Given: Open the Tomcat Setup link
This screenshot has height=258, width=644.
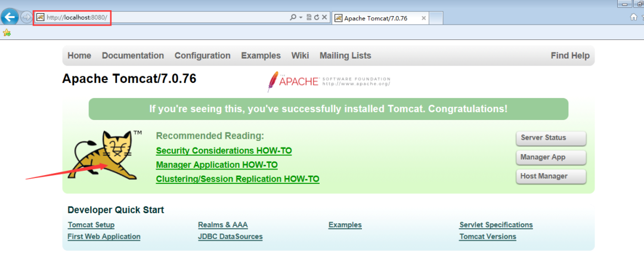Looking at the screenshot, I should [x=91, y=225].
